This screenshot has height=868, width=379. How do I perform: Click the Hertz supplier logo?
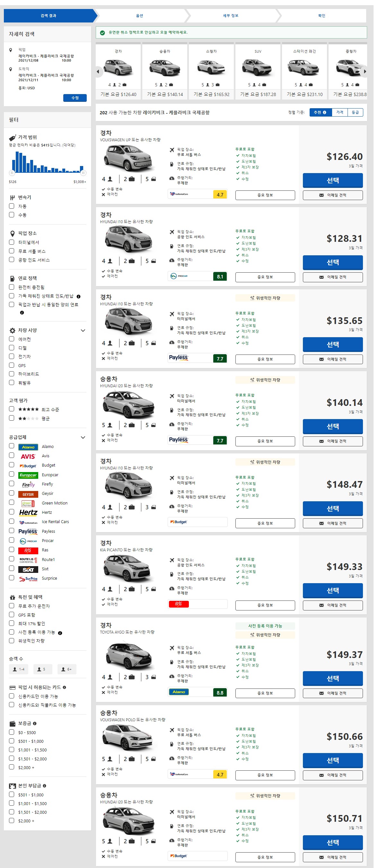click(x=28, y=512)
